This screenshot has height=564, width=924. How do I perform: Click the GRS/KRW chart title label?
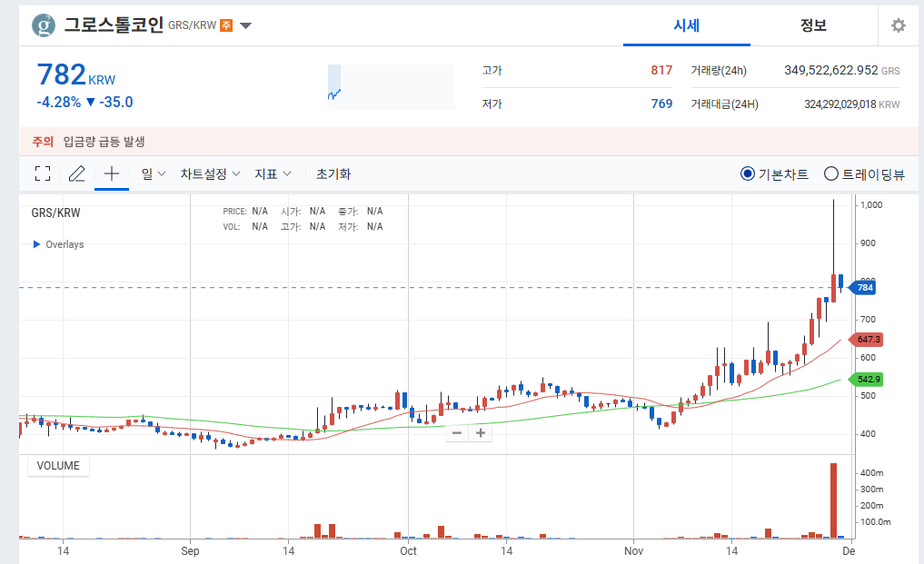pos(55,213)
